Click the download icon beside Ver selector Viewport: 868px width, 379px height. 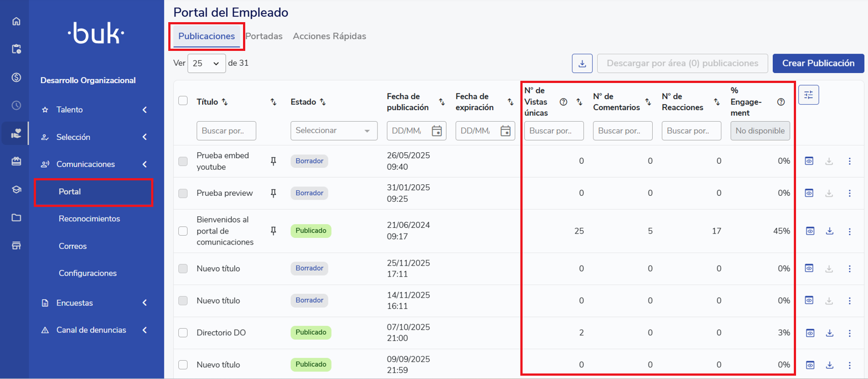point(582,64)
